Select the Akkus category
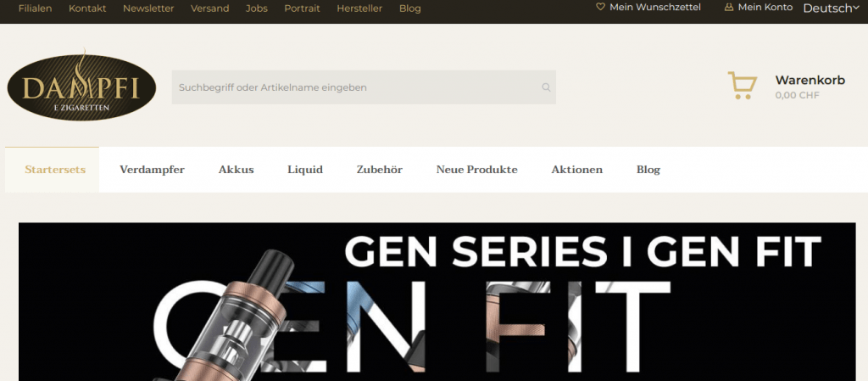Image resolution: width=868 pixels, height=381 pixels. pos(236,170)
